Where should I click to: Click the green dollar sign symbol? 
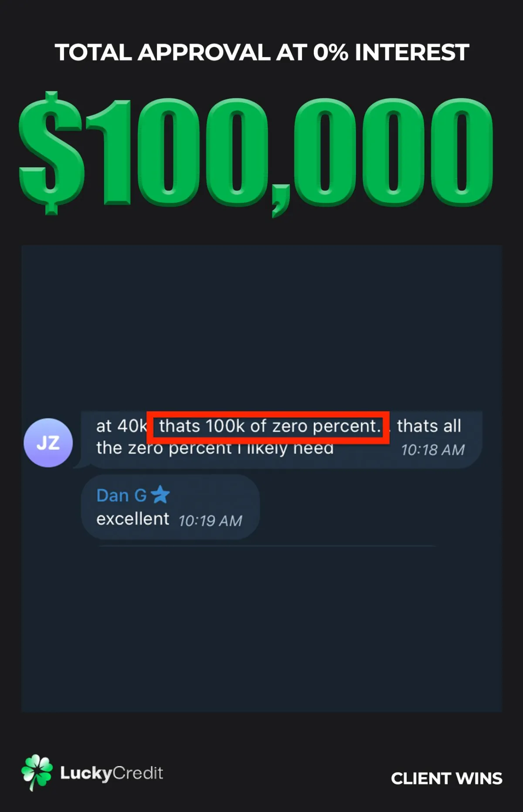pos(51,152)
